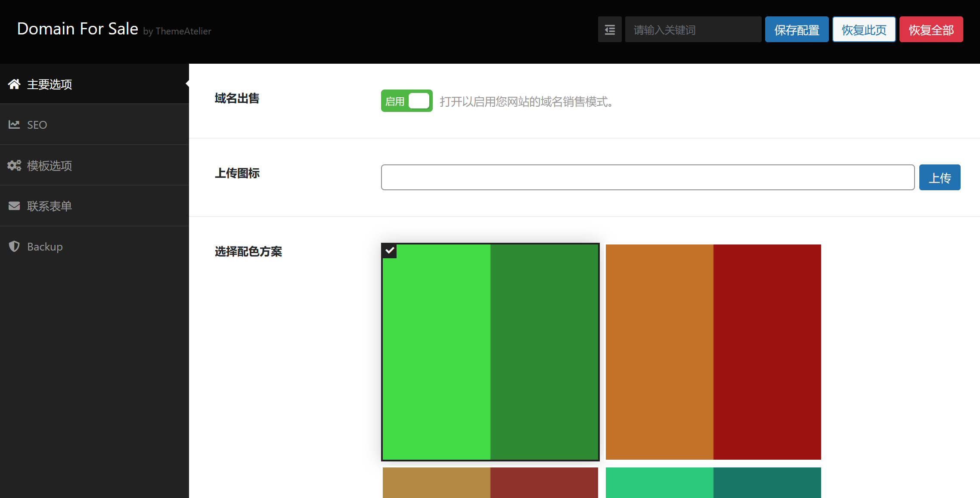
Task: Click the shield icon next to Backup
Action: point(14,247)
